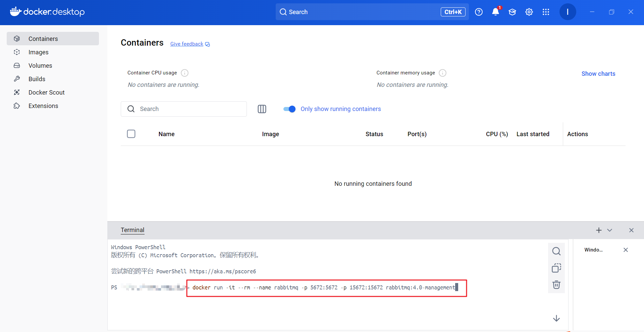Image resolution: width=644 pixels, height=332 pixels.
Task: Close the Terminal panel
Action: tap(631, 230)
